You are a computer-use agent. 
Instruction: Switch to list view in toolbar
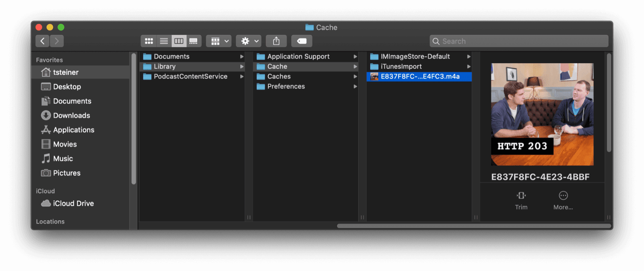coord(164,41)
